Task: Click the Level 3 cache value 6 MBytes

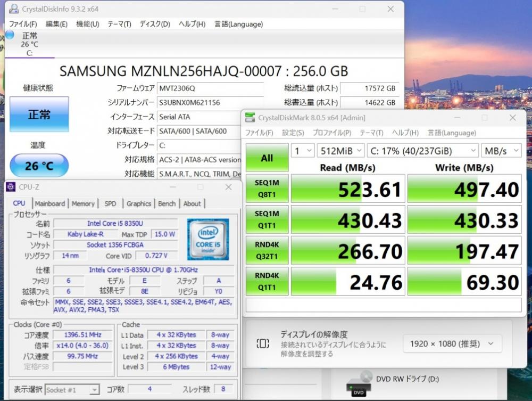Action: [176, 367]
